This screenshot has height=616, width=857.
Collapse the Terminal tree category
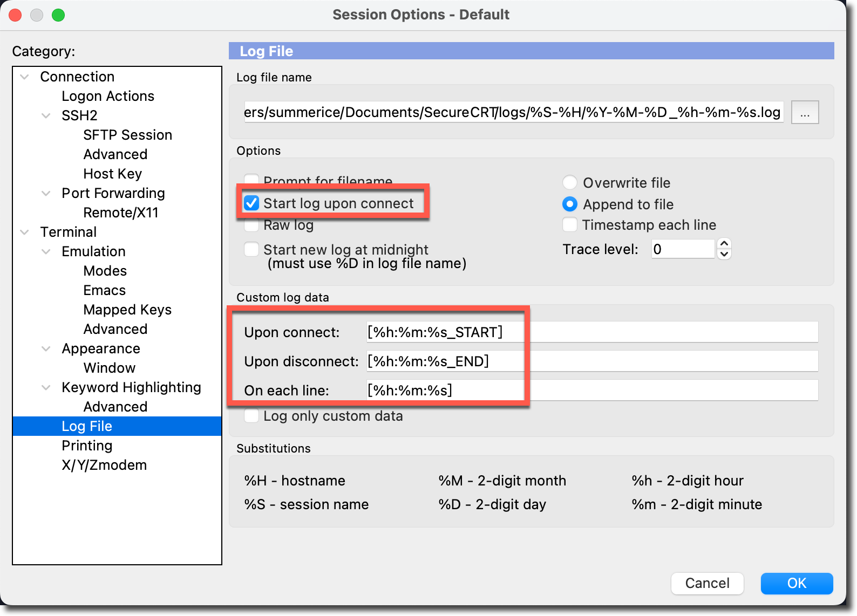tap(25, 232)
